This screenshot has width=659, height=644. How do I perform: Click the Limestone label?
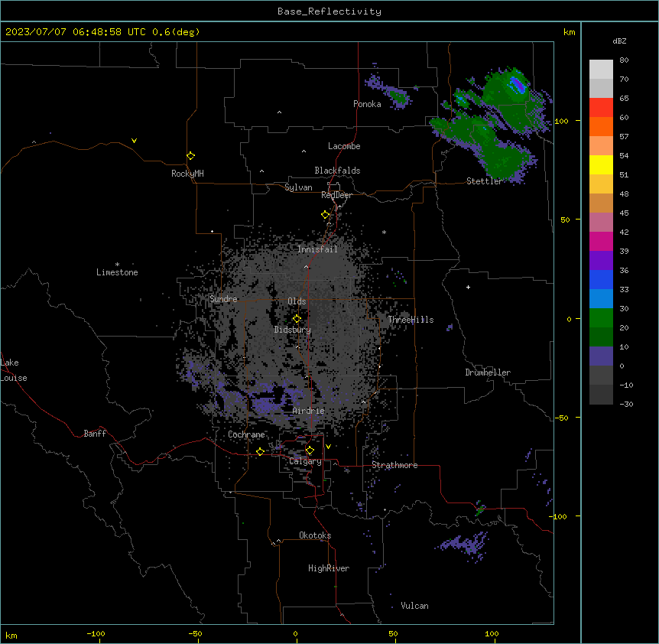coord(117,272)
